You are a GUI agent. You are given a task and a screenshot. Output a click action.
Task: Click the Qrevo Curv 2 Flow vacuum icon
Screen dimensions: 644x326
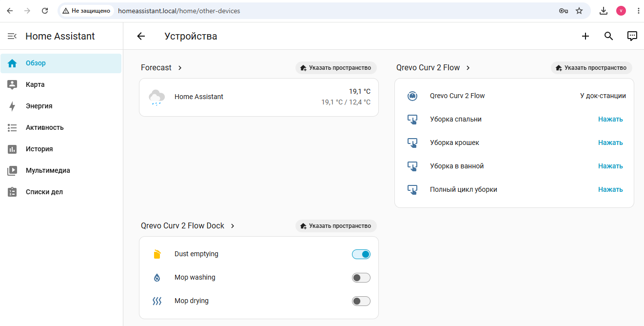click(412, 96)
